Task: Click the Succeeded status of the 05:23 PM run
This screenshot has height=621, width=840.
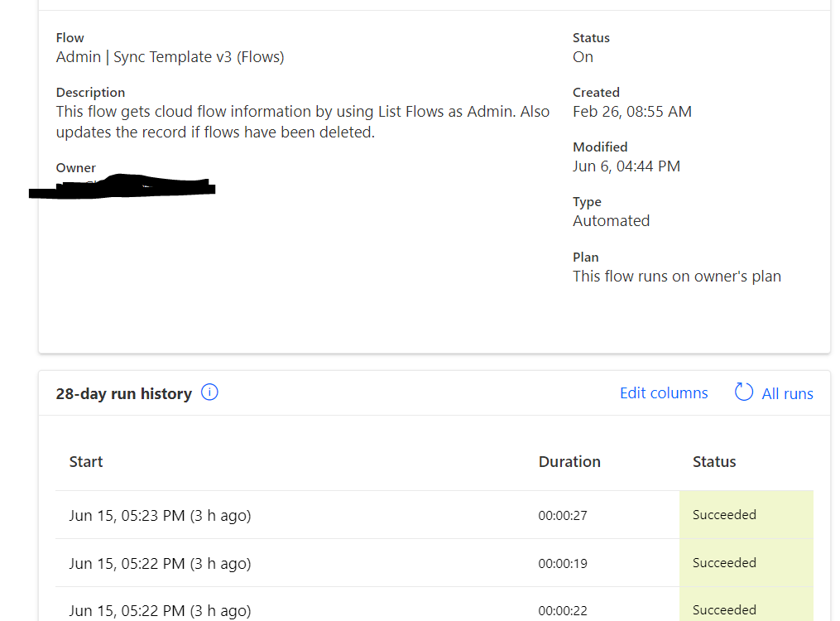Action: pyautogui.click(x=724, y=514)
